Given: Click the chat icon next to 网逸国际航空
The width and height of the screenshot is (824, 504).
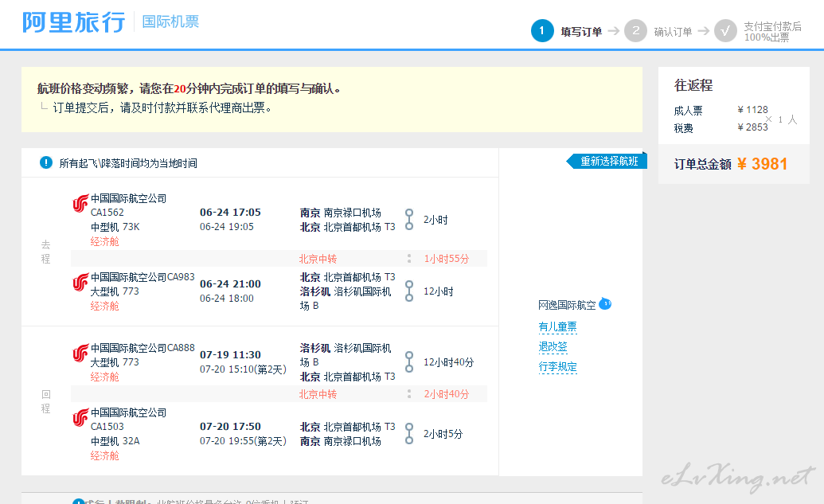Looking at the screenshot, I should (605, 304).
